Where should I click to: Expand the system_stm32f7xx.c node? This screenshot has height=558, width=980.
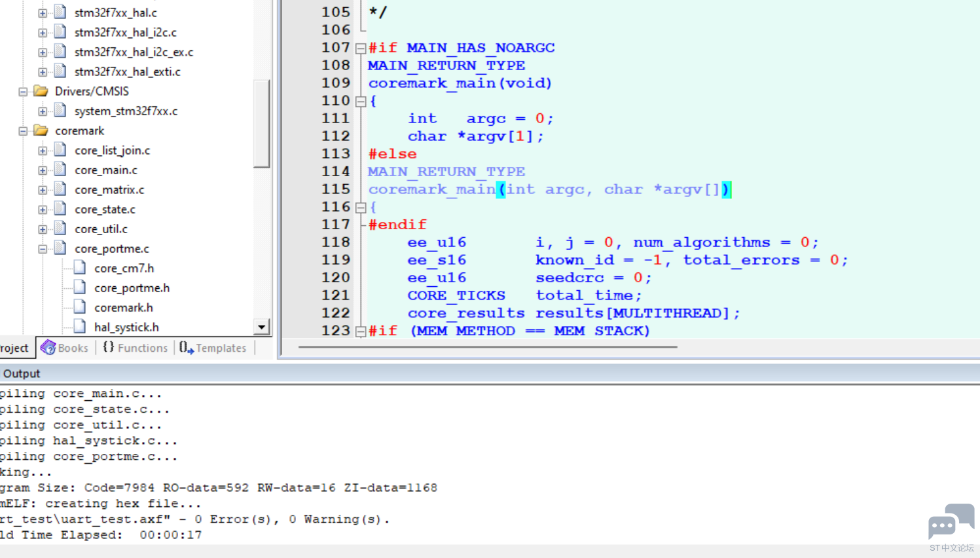[43, 111]
